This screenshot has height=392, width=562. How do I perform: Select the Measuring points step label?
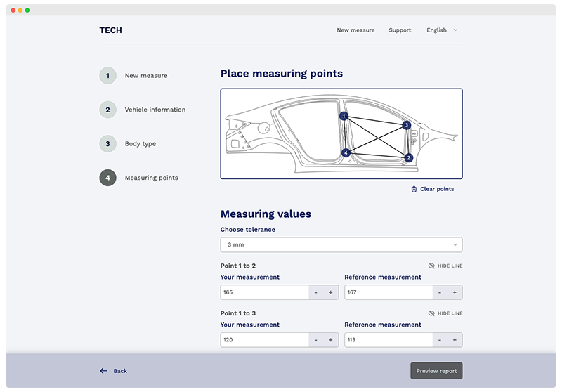[151, 178]
